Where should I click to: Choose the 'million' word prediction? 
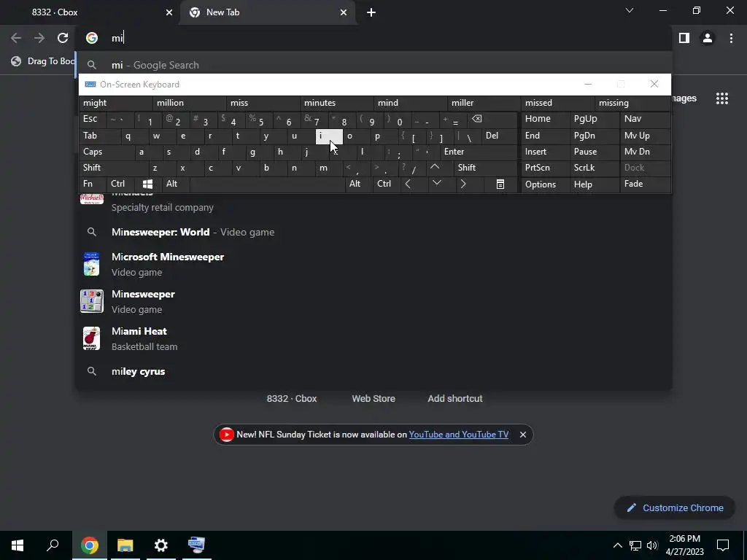[189, 103]
